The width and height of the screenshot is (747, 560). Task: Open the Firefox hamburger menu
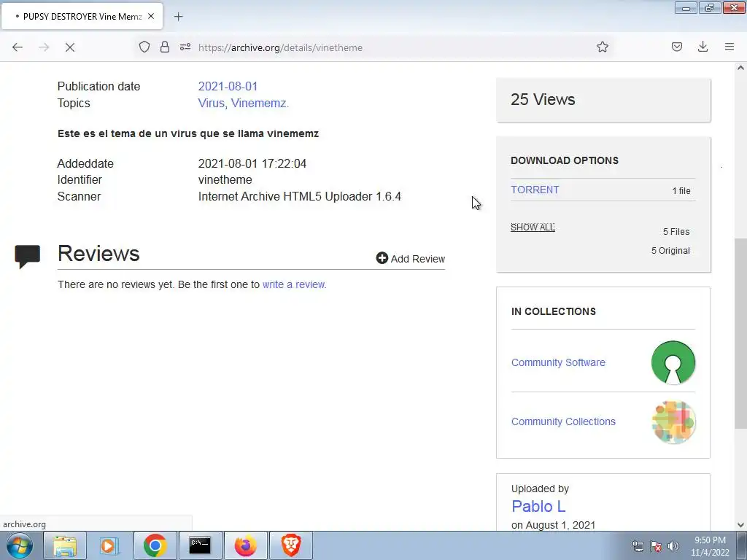coord(729,47)
